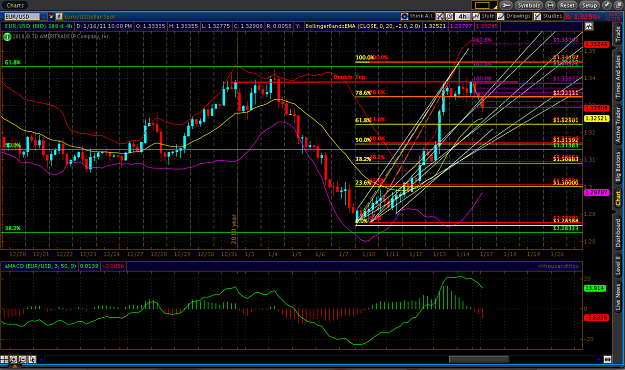Open the Dashboard sidebar tab

(618, 232)
